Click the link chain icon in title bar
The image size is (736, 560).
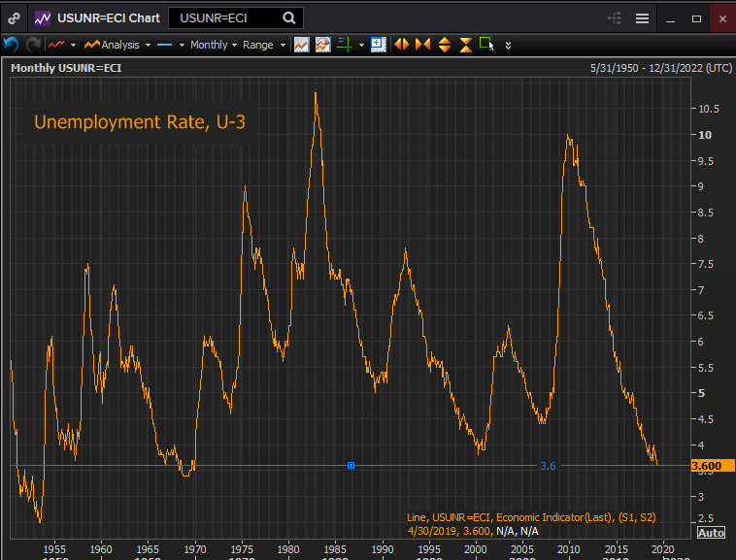[15, 18]
